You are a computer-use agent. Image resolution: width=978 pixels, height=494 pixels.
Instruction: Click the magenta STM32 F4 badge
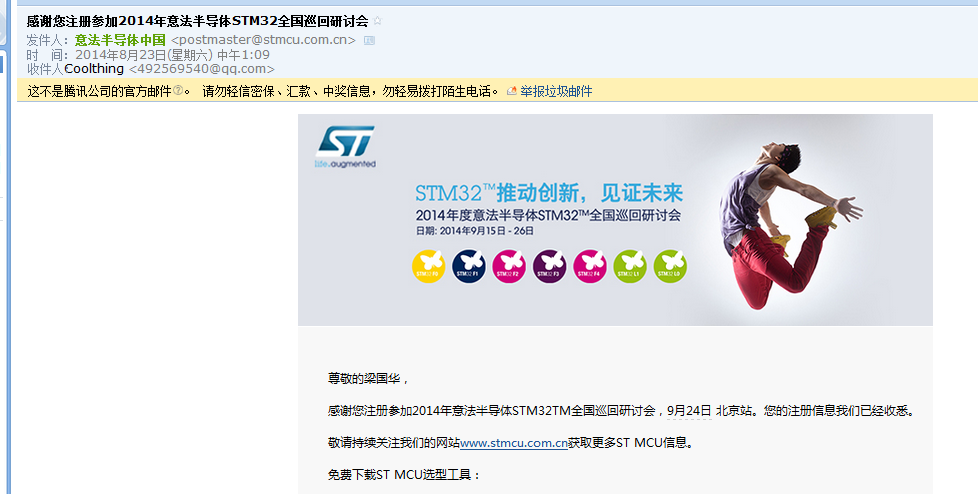coord(589,266)
